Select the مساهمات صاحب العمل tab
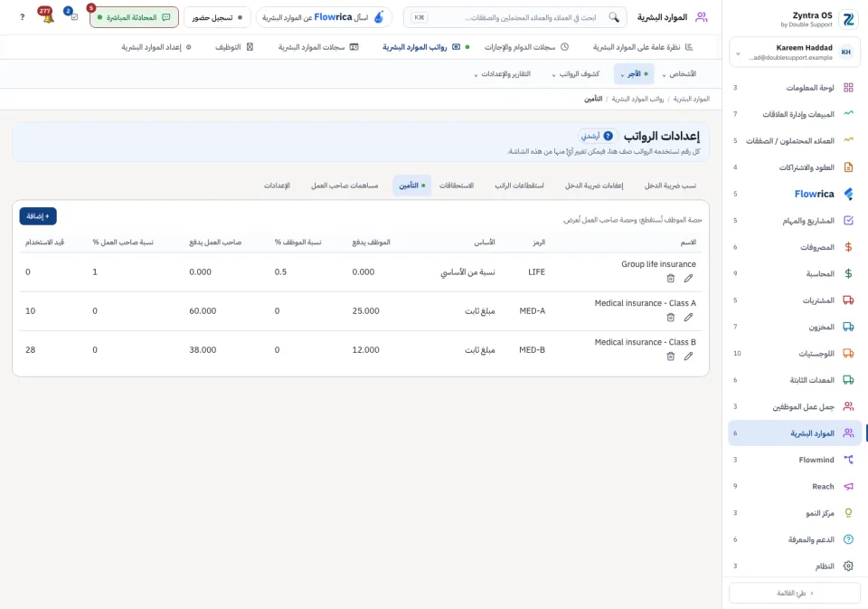This screenshot has width=868, height=609. click(x=344, y=186)
